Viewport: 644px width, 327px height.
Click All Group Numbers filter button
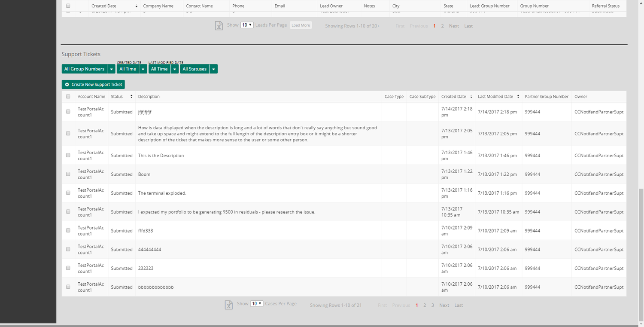(x=84, y=69)
